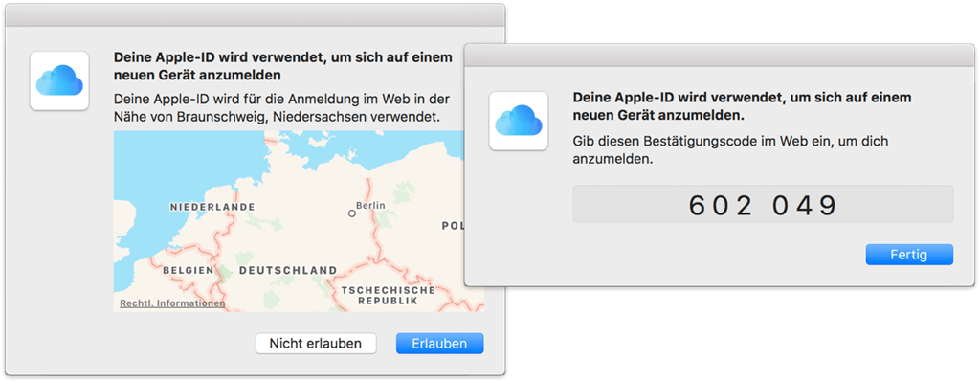980x382 pixels.
Task: Click the bold heading in the location dialog
Action: 282,66
